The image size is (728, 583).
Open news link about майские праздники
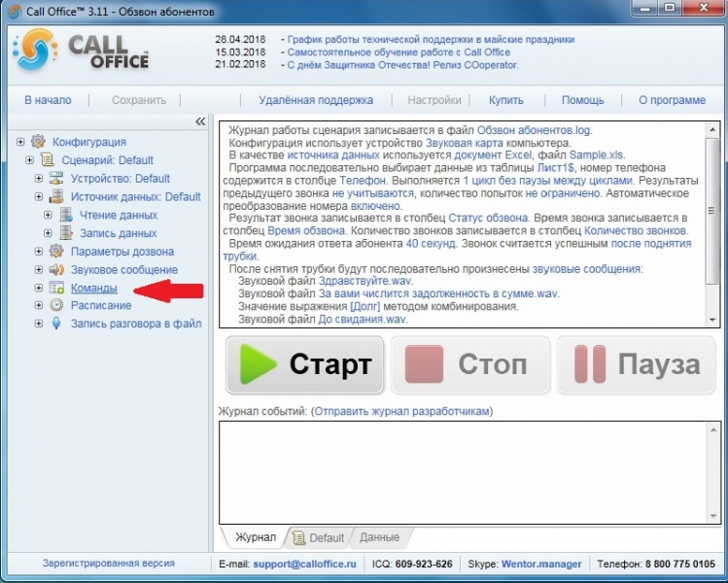pos(431,40)
